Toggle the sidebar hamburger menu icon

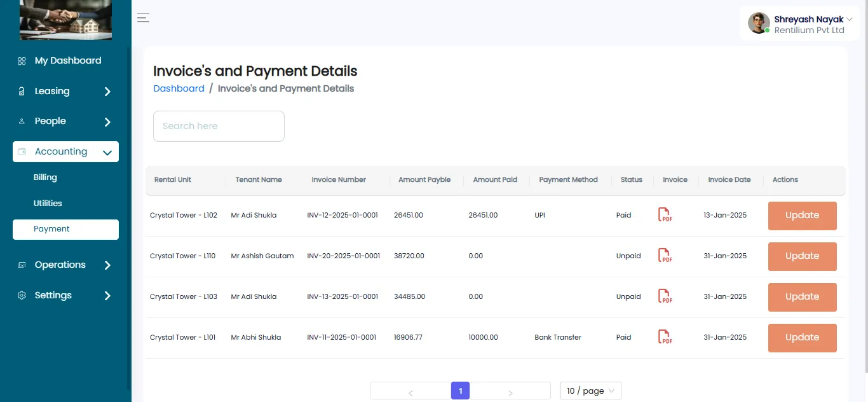pyautogui.click(x=144, y=18)
